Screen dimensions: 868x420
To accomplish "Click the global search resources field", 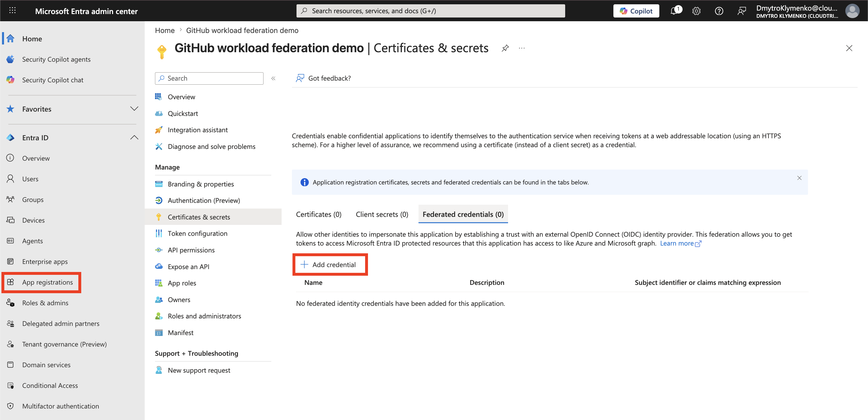I will [430, 11].
